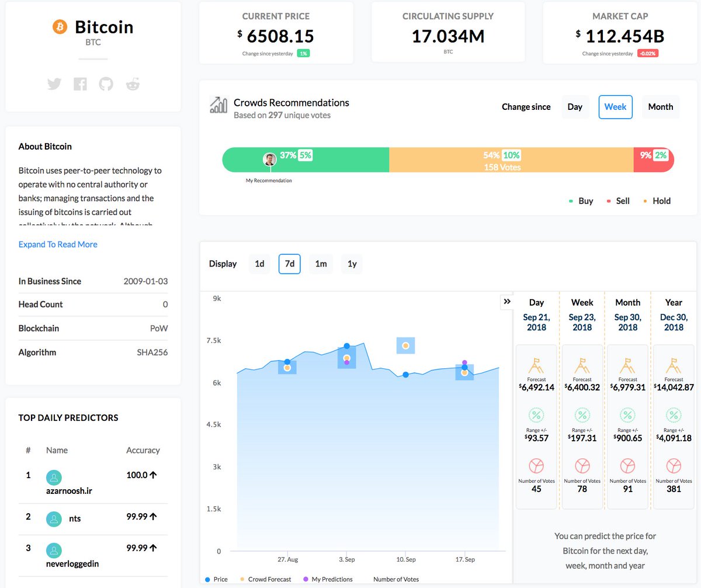Collapse forecast panel with double-chevron arrow
Image resolution: width=701 pixels, height=588 pixels.
point(506,301)
